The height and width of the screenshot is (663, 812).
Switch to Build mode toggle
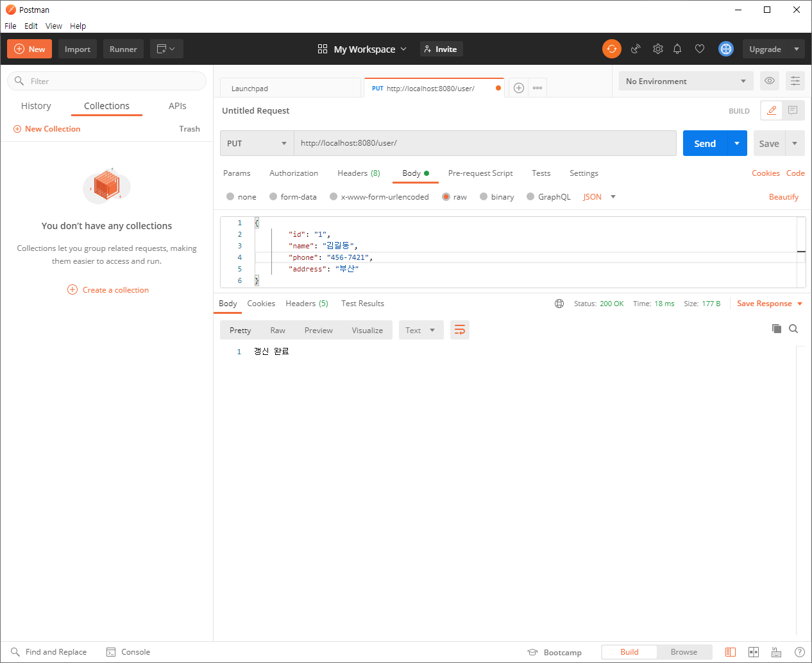coord(629,652)
